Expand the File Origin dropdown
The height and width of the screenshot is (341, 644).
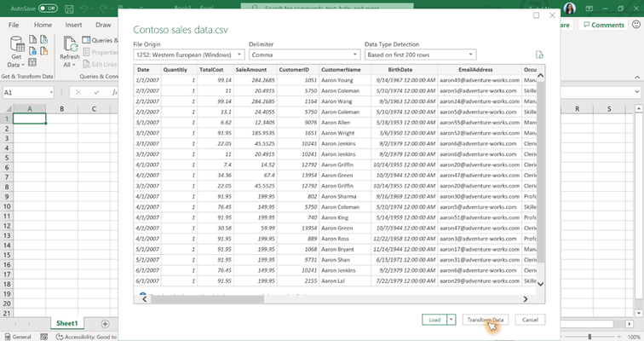[189, 55]
